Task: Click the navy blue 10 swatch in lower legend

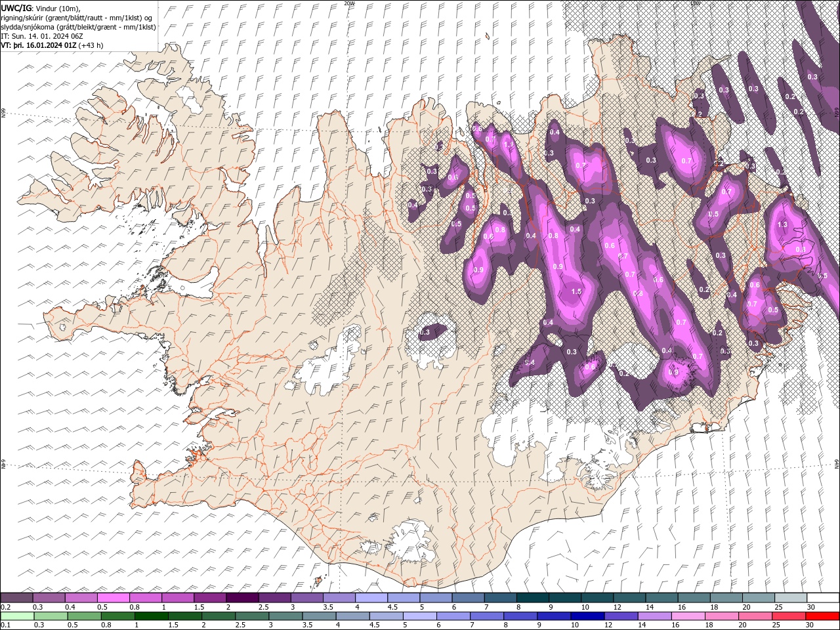Action: 587,616
